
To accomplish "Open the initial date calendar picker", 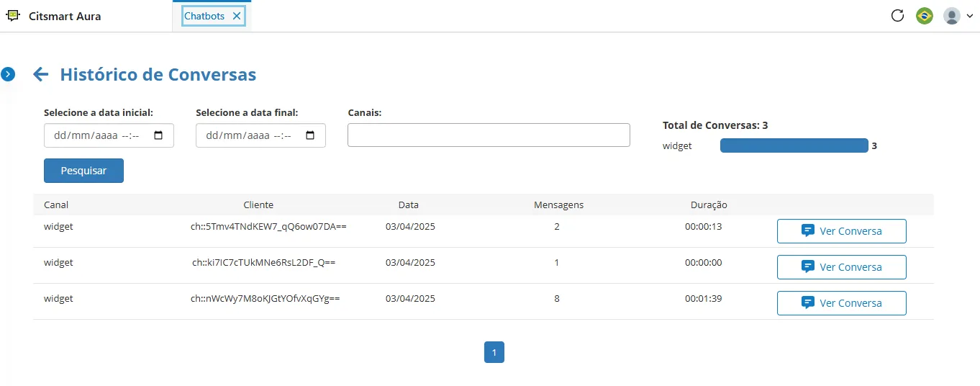I will pyautogui.click(x=159, y=135).
